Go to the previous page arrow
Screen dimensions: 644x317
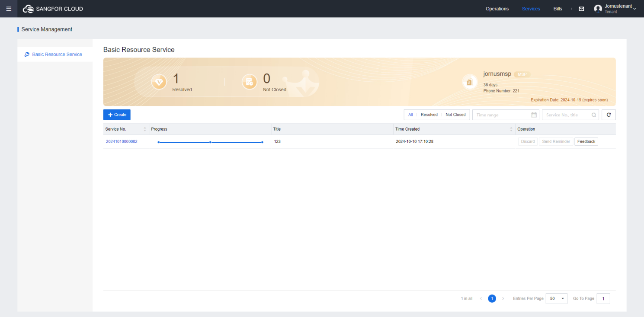[481, 298]
